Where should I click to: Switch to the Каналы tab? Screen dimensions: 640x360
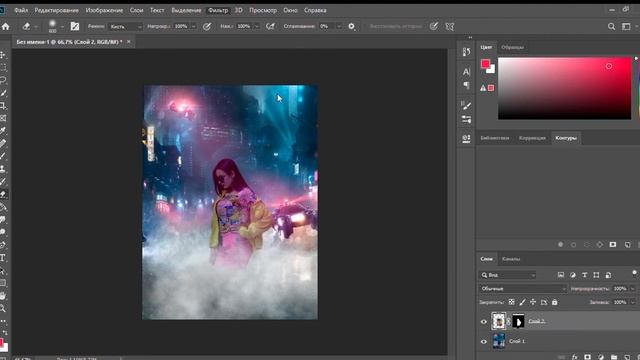tap(511, 259)
